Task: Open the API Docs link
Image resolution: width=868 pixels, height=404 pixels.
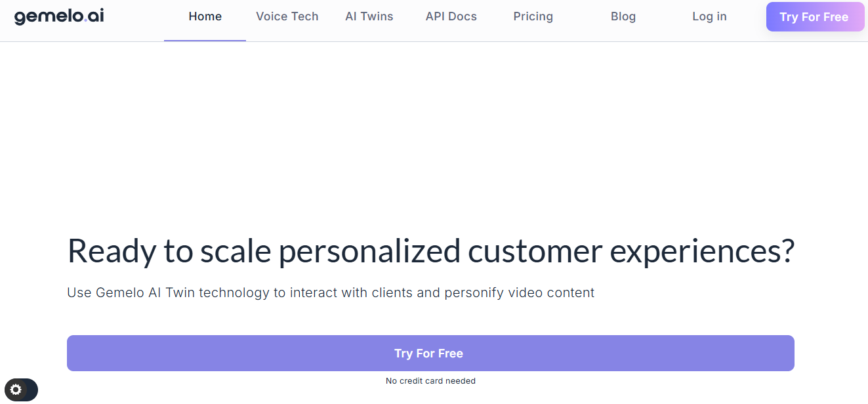Action: (x=451, y=17)
